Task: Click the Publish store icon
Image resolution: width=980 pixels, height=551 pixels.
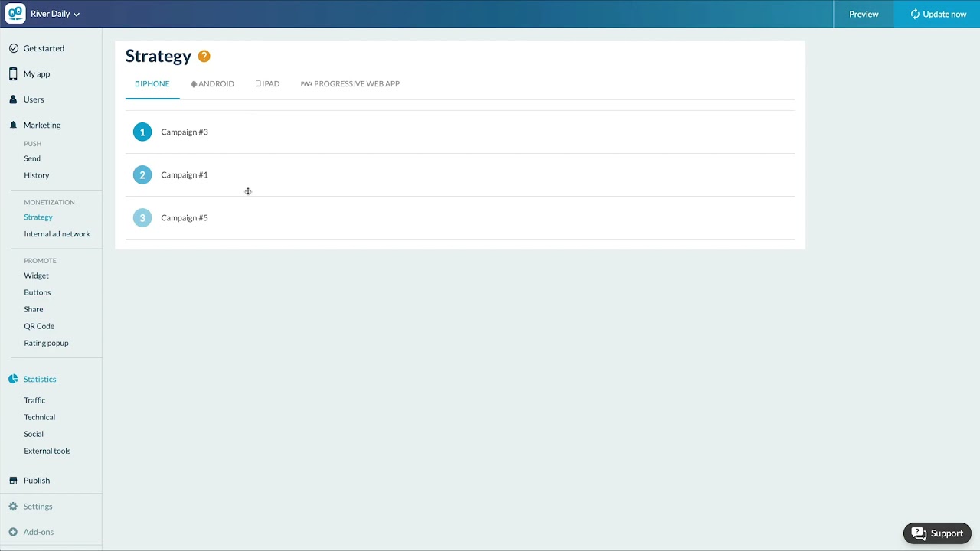Action: click(13, 481)
